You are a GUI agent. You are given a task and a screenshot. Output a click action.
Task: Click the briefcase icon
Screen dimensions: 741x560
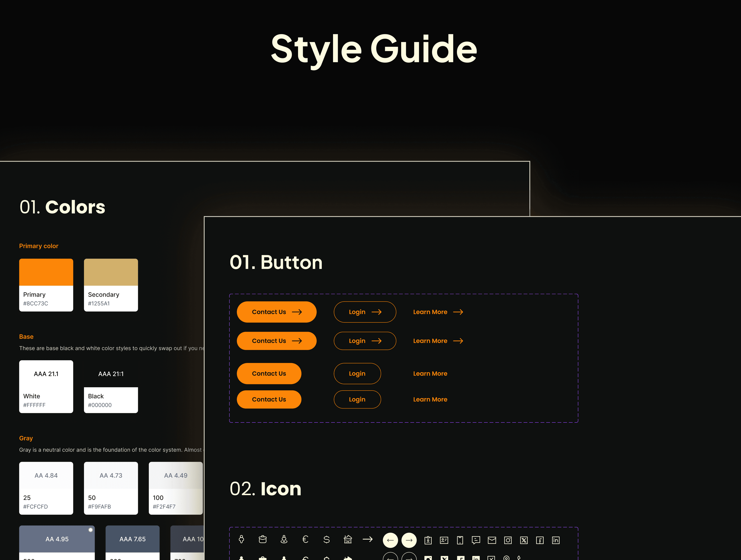[x=263, y=539]
